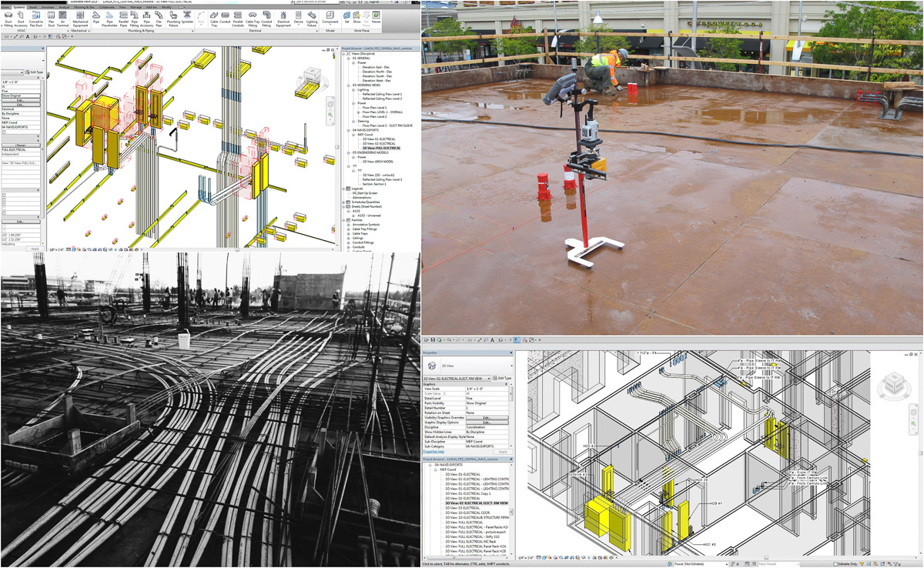This screenshot has width=924, height=568.
Task: Select 'Elevation: East - Elec' in the browser
Action: 377,67
